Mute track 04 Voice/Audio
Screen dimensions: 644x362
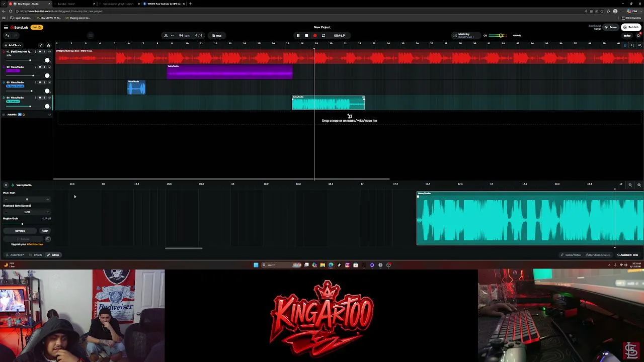click(x=40, y=98)
